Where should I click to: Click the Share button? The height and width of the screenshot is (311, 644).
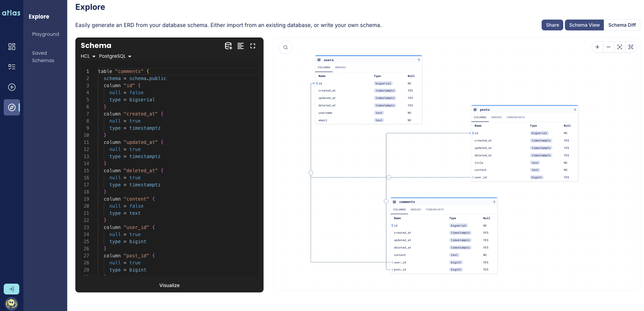(552, 25)
